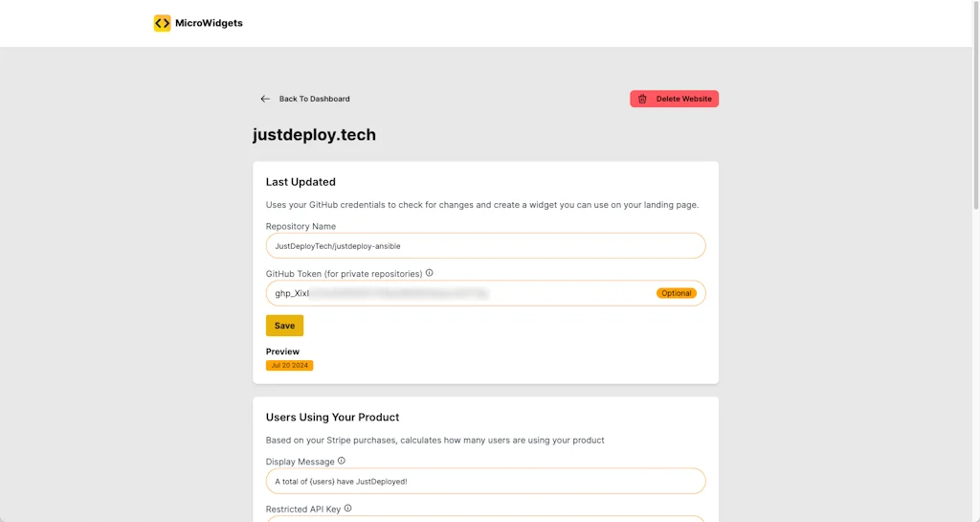Click the MicroWidgets logo icon
980x522 pixels.
(x=162, y=23)
